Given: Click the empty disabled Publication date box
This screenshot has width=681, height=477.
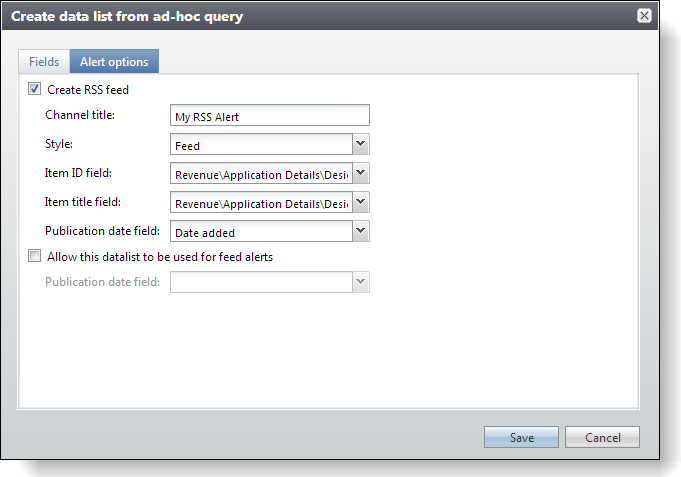Looking at the screenshot, I should (261, 283).
